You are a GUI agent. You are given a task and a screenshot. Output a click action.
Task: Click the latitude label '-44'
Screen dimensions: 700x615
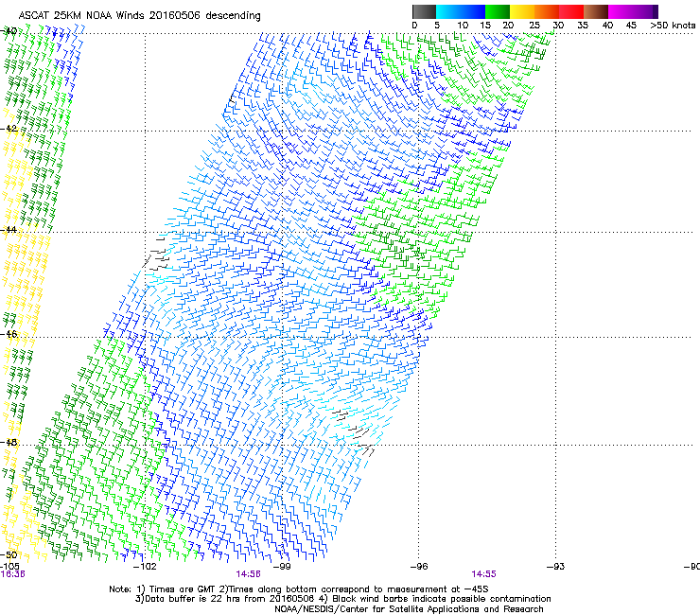click(9, 230)
